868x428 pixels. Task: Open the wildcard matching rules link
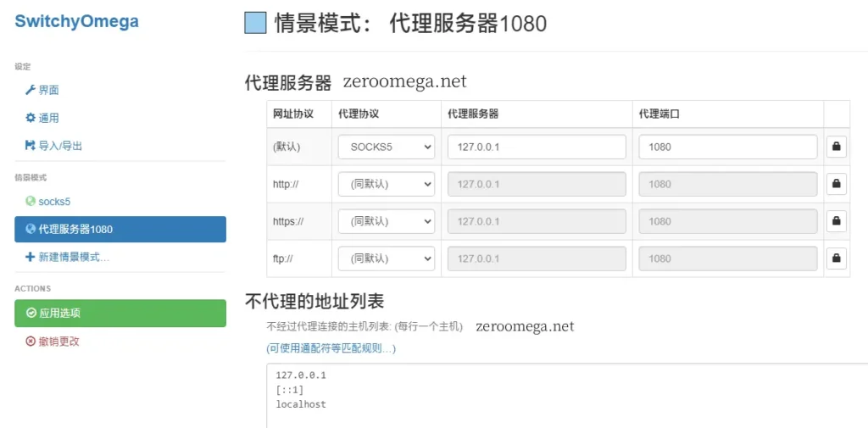click(331, 348)
